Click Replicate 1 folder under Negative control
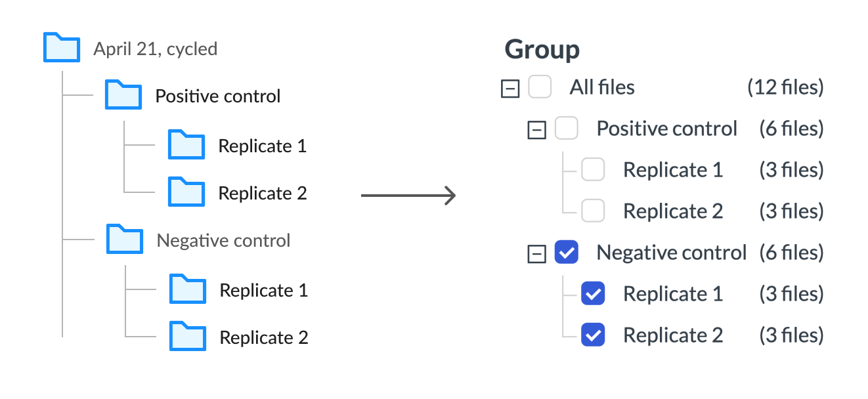This screenshot has height=399, width=868. 188,289
